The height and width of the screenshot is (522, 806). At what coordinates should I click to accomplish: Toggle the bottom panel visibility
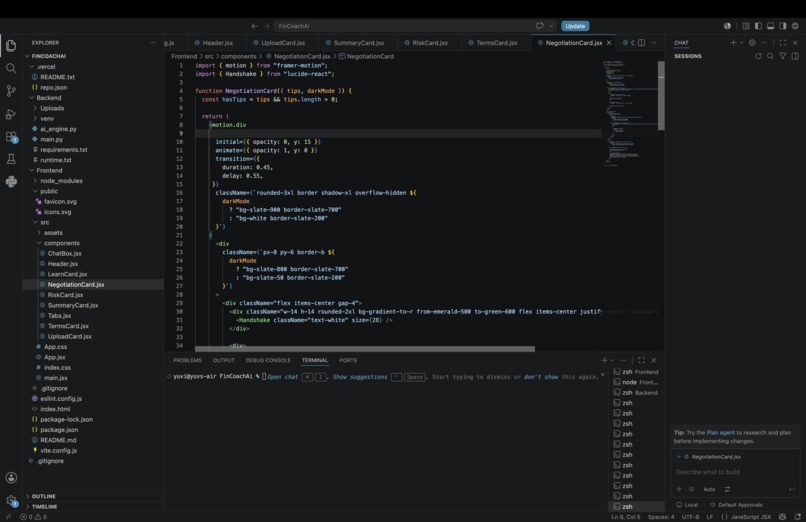click(771, 26)
